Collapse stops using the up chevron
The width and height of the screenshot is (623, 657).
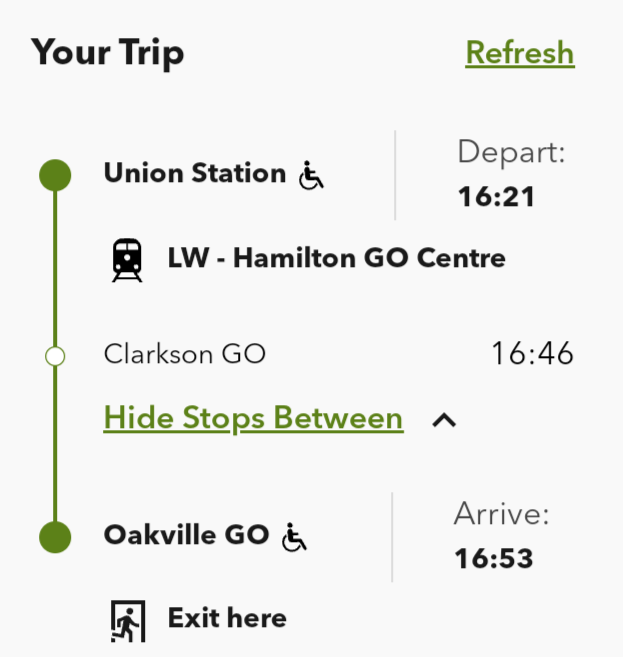444,421
